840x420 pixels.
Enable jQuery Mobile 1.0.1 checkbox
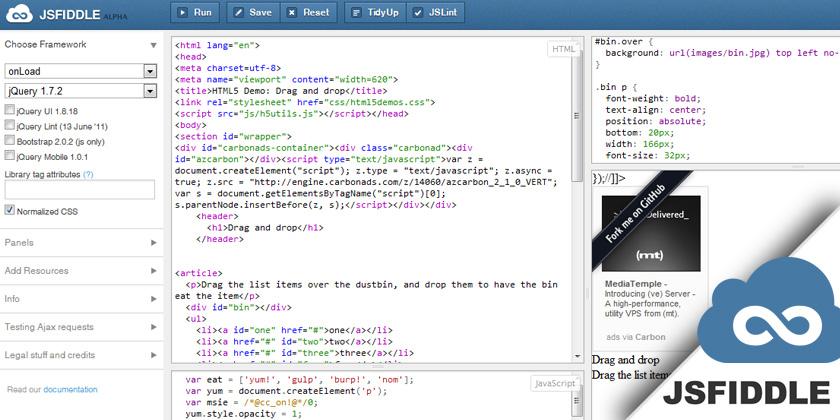pyautogui.click(x=9, y=155)
